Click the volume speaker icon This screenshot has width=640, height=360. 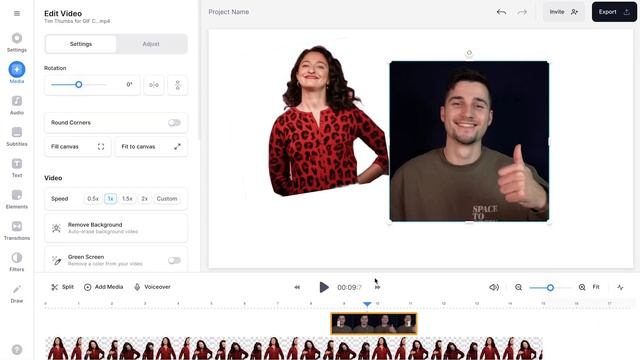click(x=494, y=287)
